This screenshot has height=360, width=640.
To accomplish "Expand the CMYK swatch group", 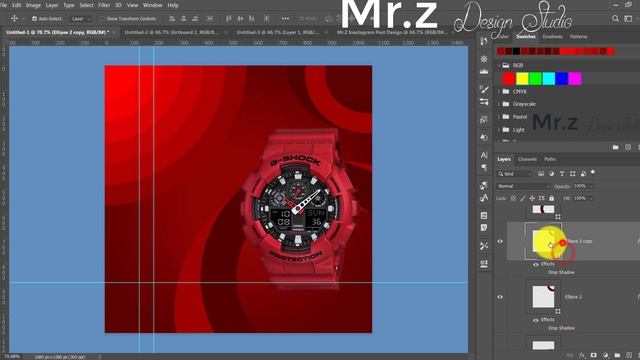I will coord(499,91).
